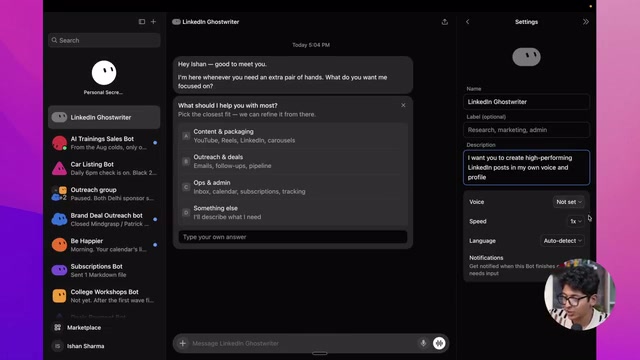Choose option A Content & packaging
This screenshot has height=360, width=640.
(x=293, y=136)
